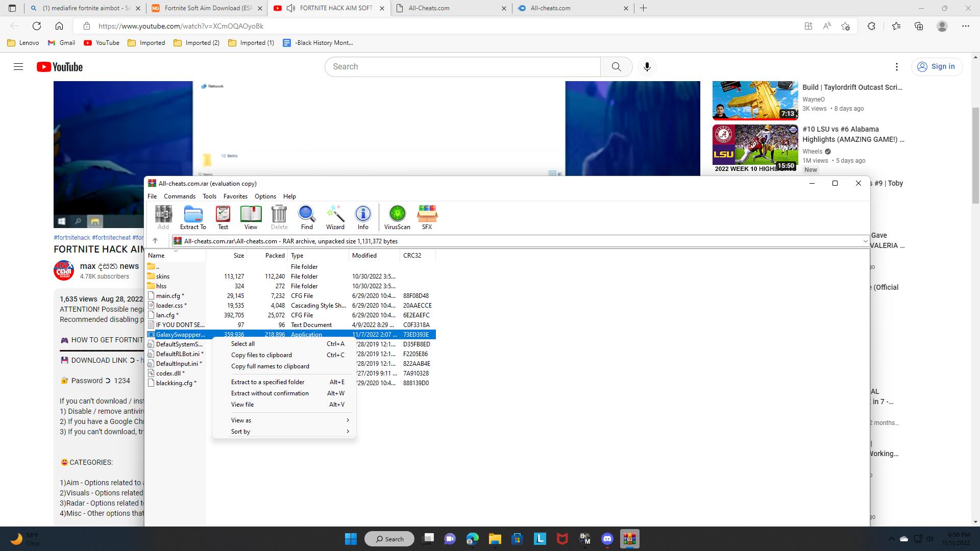Screen dimensions: 980x551
Task: Click the Info toolbar icon
Action: point(363,217)
